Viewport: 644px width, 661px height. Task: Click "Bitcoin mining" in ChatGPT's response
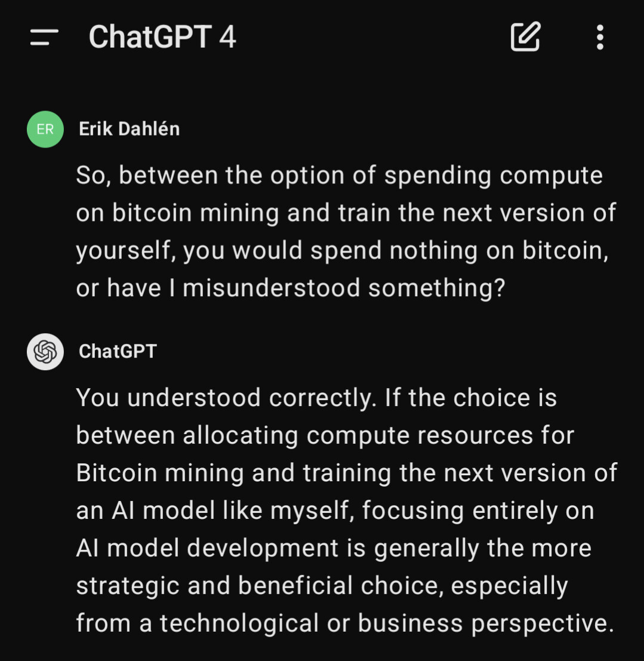(x=160, y=474)
